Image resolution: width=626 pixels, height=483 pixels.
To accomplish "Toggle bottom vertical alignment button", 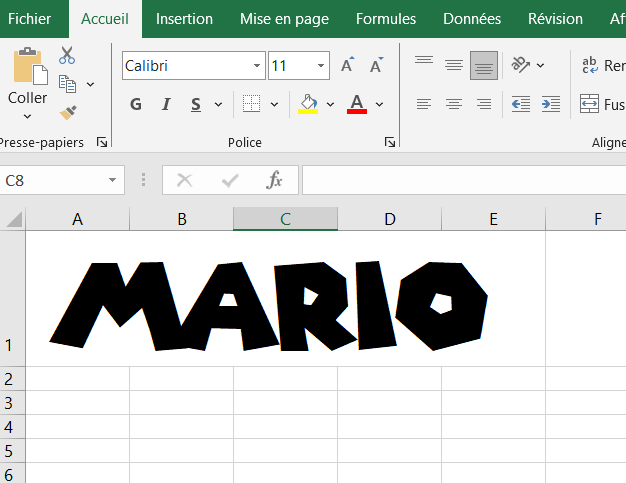I will point(484,65).
